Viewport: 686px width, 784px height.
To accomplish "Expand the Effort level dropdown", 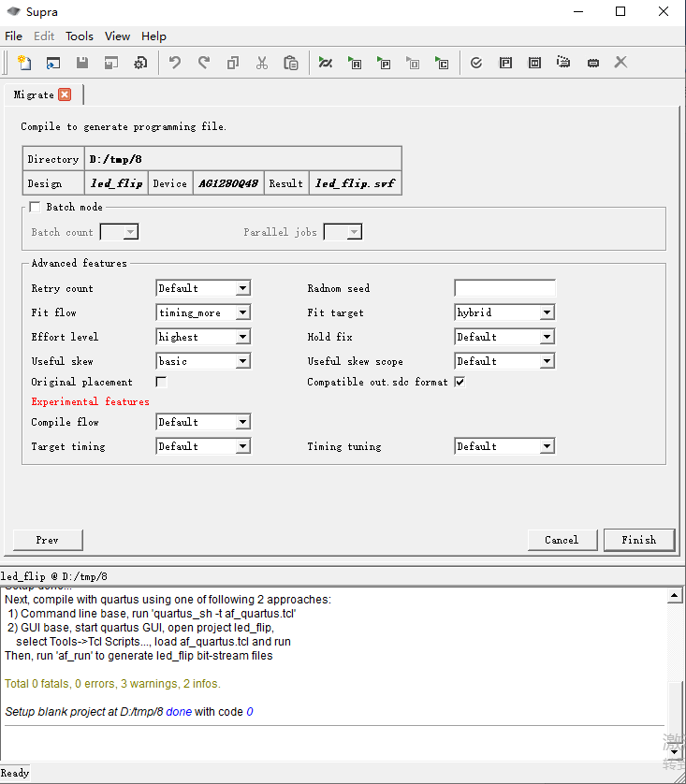I will [203, 337].
